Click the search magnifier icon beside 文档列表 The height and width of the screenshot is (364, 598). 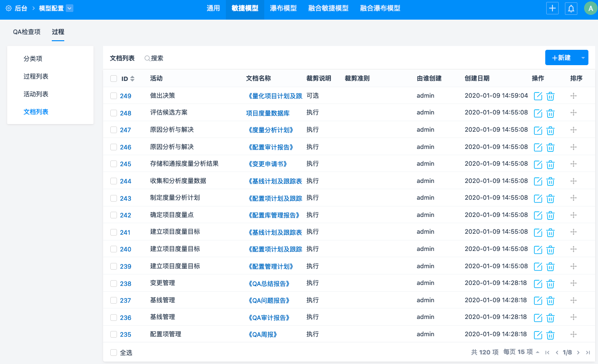click(x=147, y=58)
